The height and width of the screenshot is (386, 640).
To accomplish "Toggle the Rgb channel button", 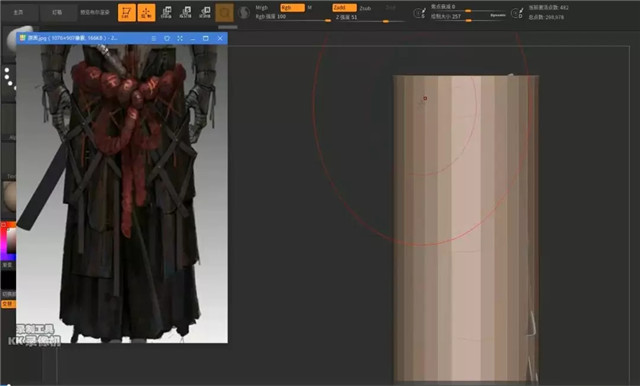I will [292, 8].
